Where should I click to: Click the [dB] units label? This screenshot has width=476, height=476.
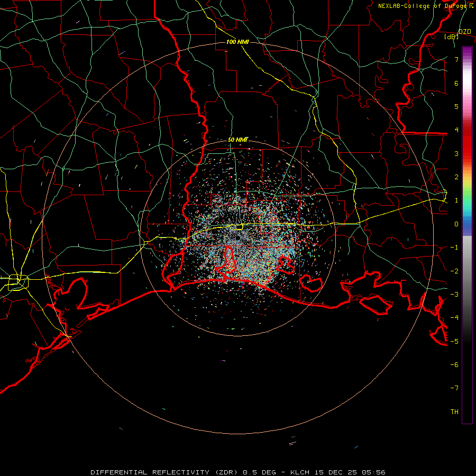coord(451,37)
